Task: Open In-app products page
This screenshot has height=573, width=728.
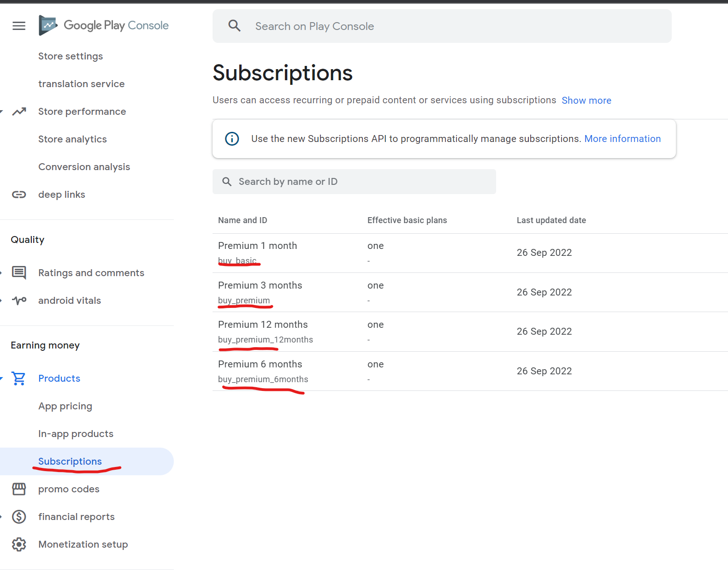Action: (76, 434)
